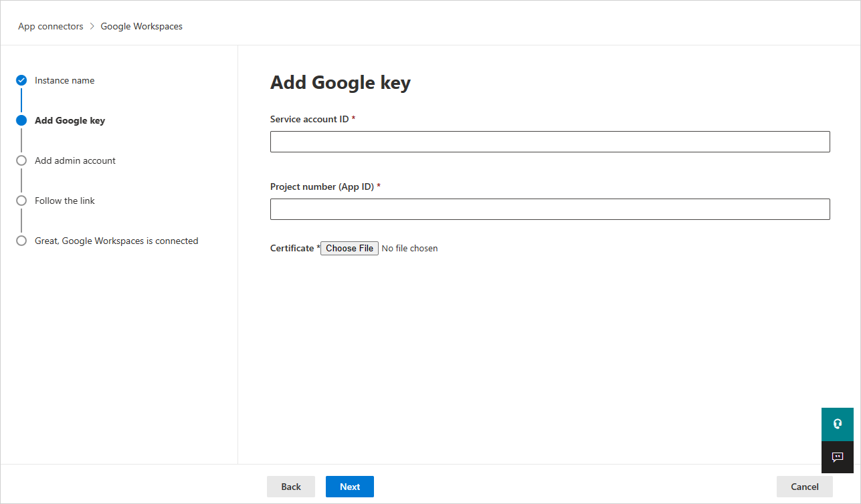Screen dimensions: 861x504
Task: Click the Add Google key step circle
Action: pos(21,120)
